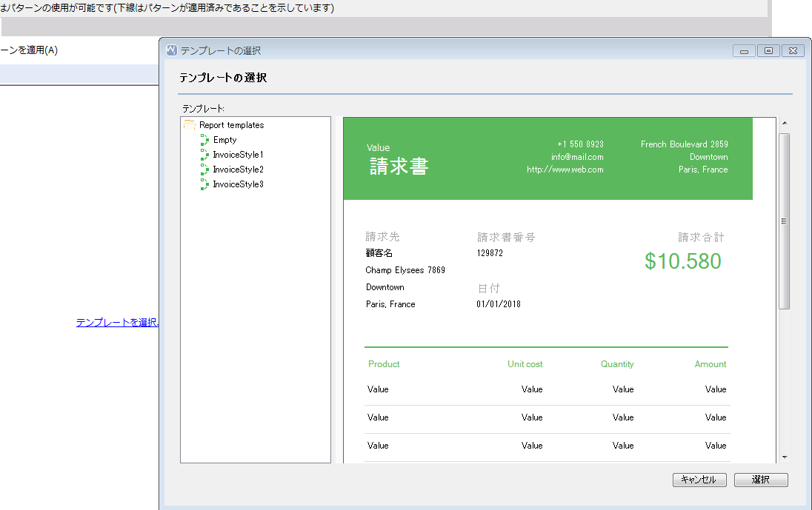Viewport: 812px width, 510px height.
Task: Select InvoiceStyle1 label in the template tree
Action: pos(238,155)
